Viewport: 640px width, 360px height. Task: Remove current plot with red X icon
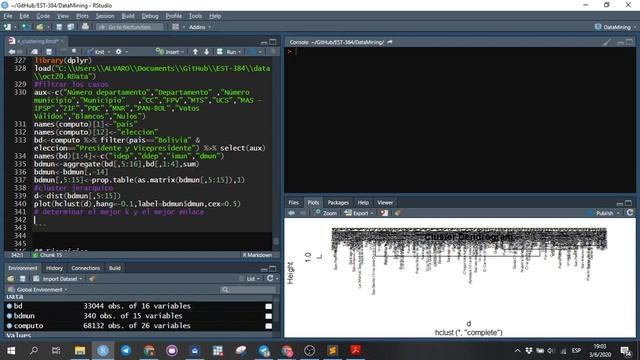pyautogui.click(x=384, y=213)
